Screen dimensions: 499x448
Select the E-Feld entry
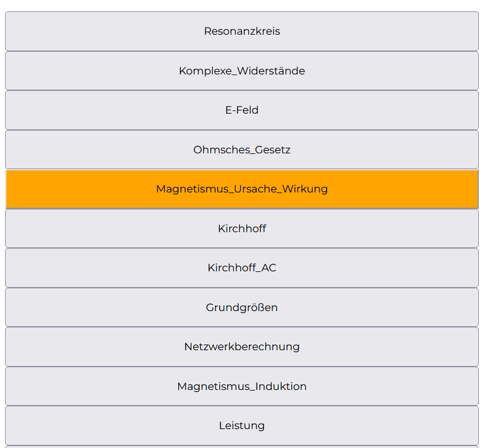(x=242, y=110)
